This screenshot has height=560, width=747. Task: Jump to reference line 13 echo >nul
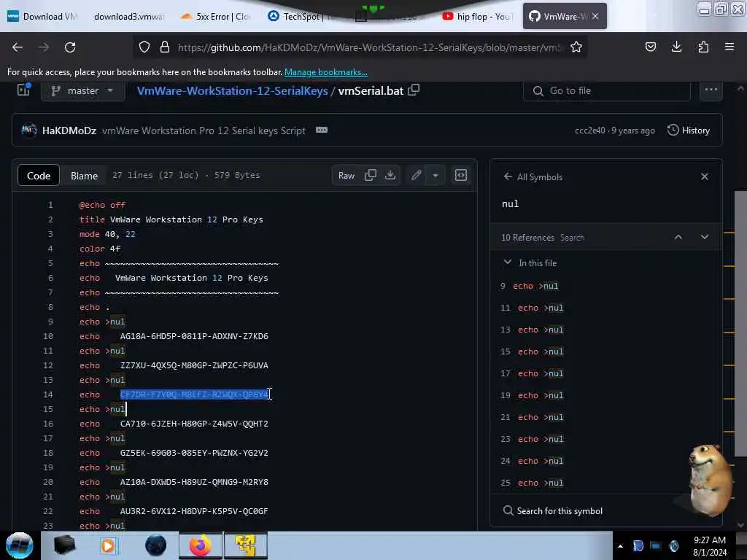point(532,330)
